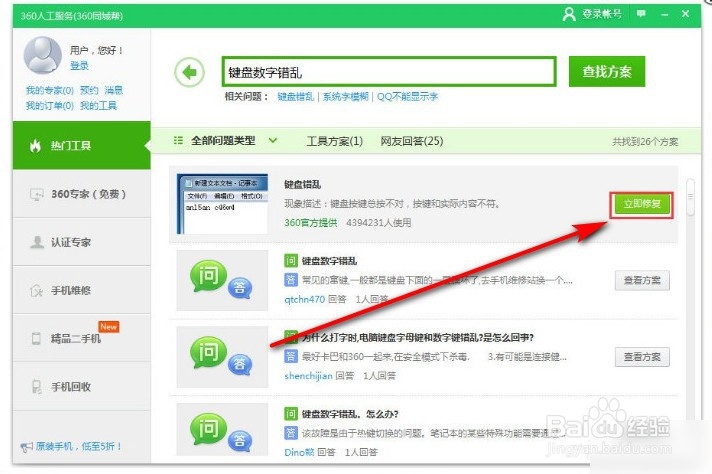The image size is (712, 474).
Task: Click the username qtchn470
Action: 305,299
